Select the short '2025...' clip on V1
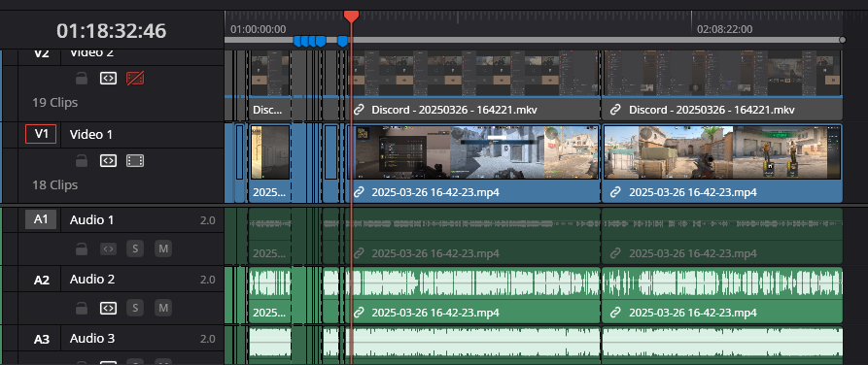The height and width of the screenshot is (365, 868). tap(270, 163)
